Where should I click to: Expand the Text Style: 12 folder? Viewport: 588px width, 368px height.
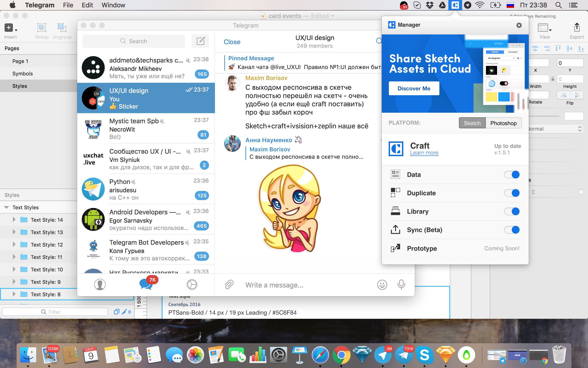coord(14,244)
